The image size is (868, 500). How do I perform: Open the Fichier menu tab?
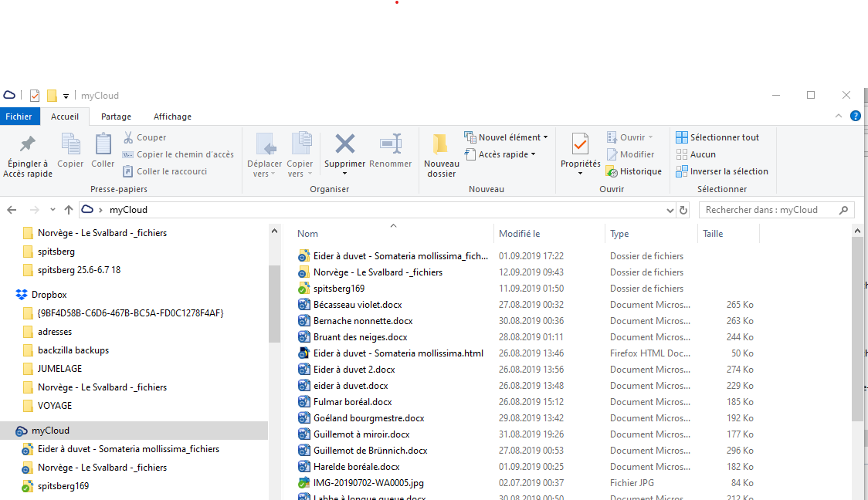(x=19, y=117)
